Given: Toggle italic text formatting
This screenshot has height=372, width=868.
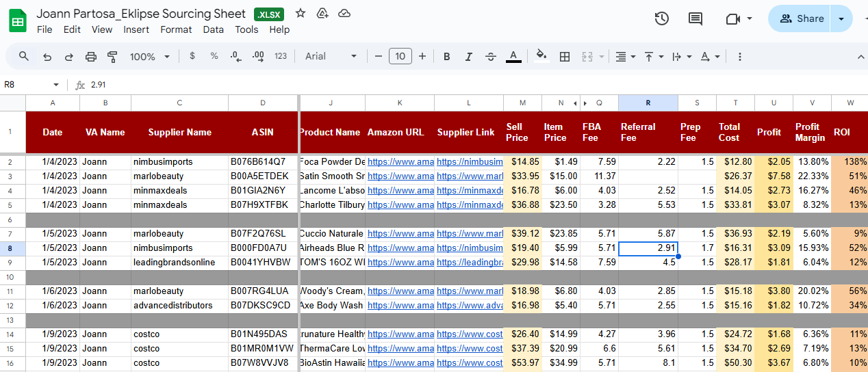Looking at the screenshot, I should coord(468,57).
